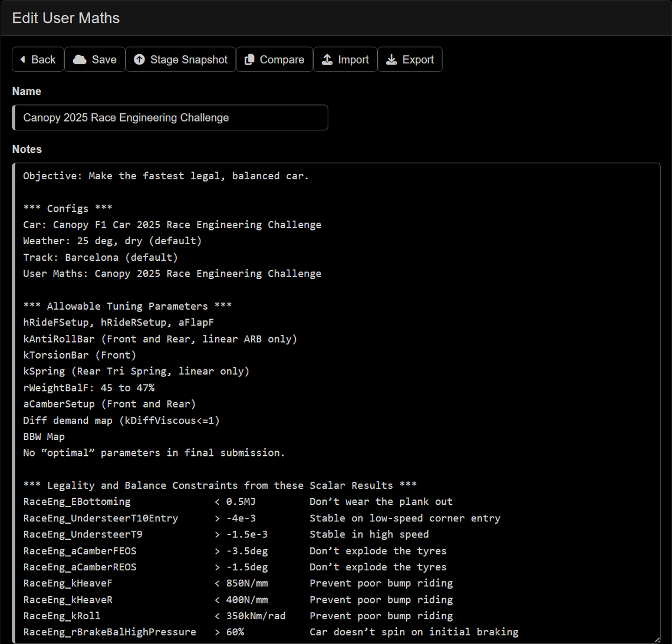672x644 pixels.
Task: Focus the Name input field
Action: (x=170, y=117)
